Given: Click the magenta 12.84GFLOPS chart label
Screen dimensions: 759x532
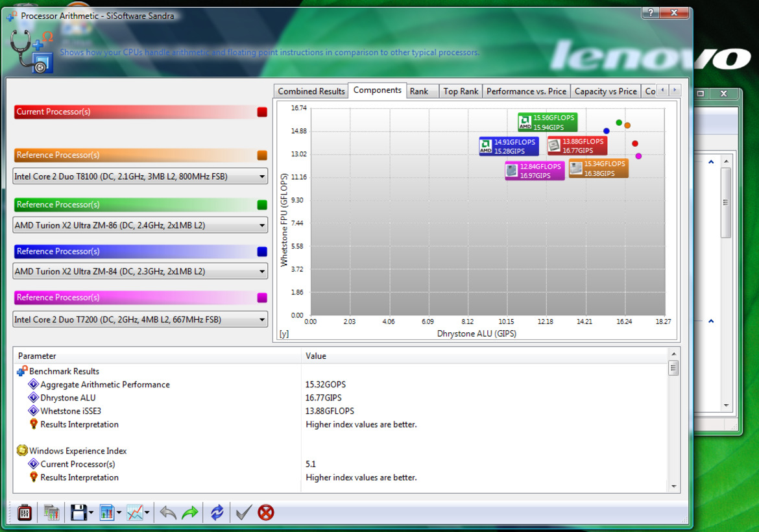Looking at the screenshot, I should 535,171.
